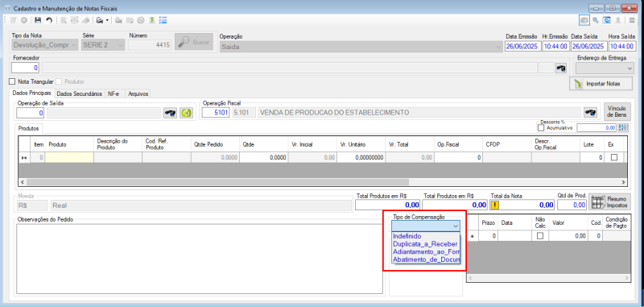Click the cascading windows icon top right
644x307 pixels.
tap(584, 20)
